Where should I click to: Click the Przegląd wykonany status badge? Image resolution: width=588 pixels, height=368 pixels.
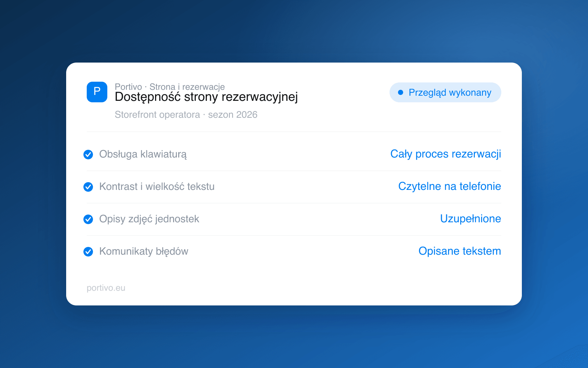(x=445, y=92)
